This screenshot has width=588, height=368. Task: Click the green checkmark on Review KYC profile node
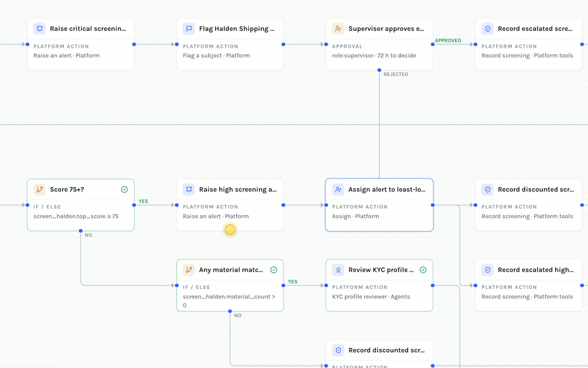click(x=423, y=270)
